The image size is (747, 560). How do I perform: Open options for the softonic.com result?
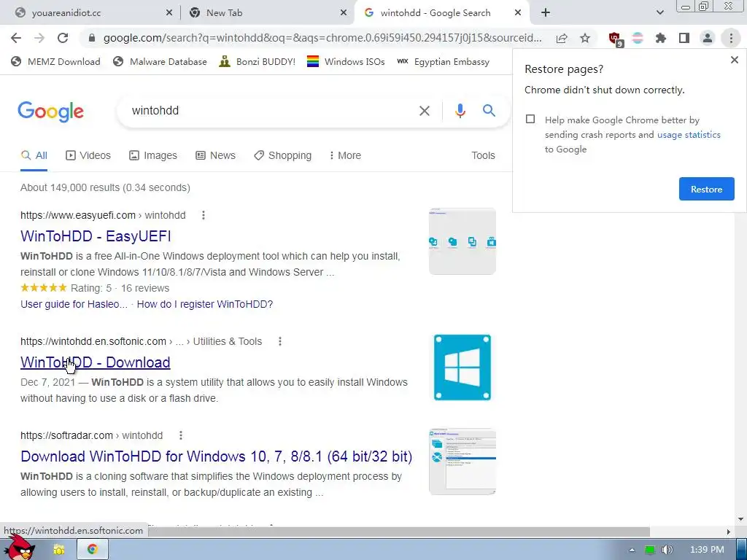pyautogui.click(x=280, y=341)
